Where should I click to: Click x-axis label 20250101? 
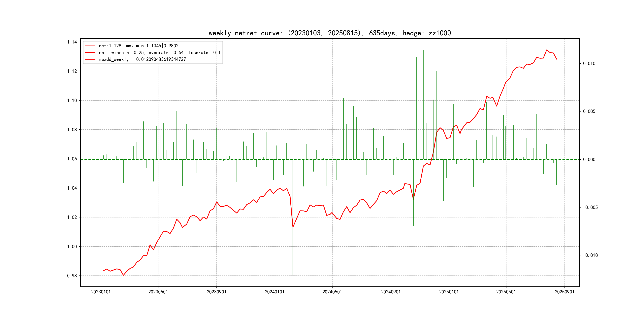tap(449, 292)
